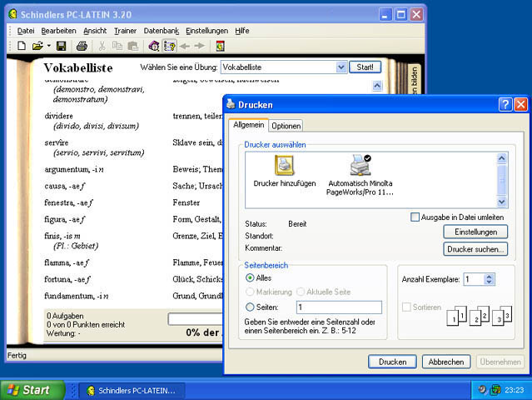532x400 pixels.
Task: Open the Trainer menu
Action: (x=125, y=31)
